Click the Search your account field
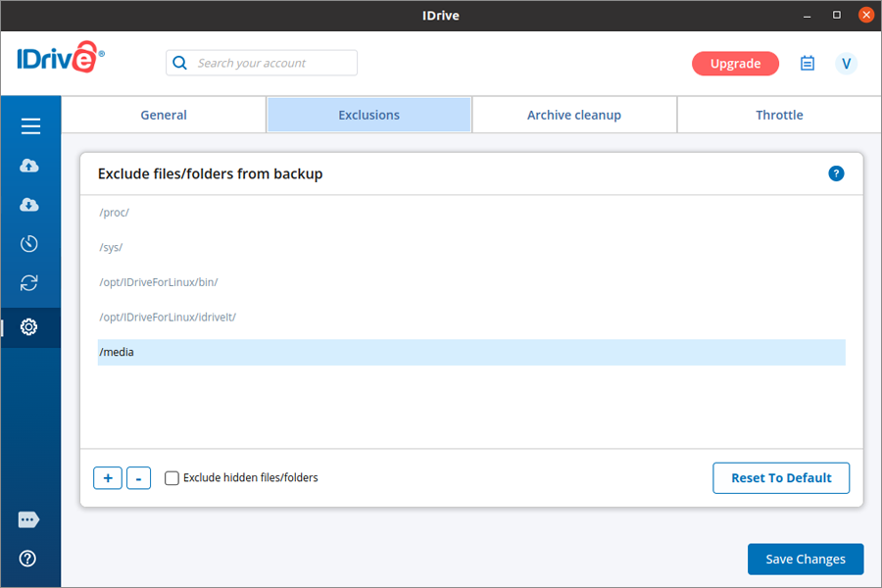This screenshot has width=882, height=588. [271, 63]
